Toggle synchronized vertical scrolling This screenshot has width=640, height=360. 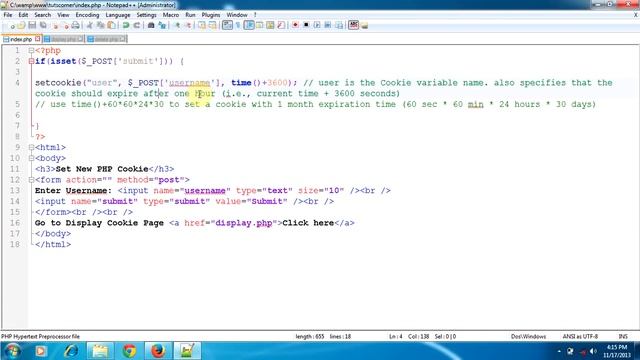(202, 25)
